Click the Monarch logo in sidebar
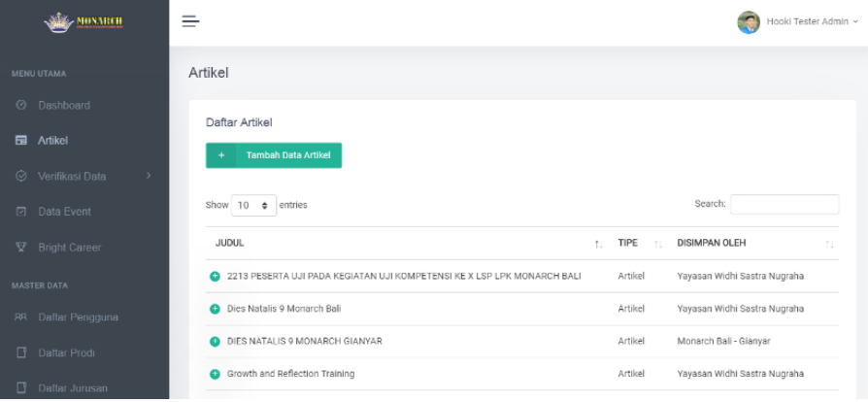This screenshot has width=868, height=402. [x=83, y=21]
